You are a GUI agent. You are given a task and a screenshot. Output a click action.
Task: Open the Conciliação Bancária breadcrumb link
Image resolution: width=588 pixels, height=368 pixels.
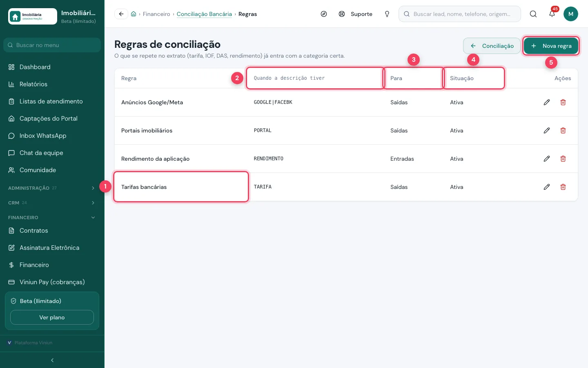point(204,14)
